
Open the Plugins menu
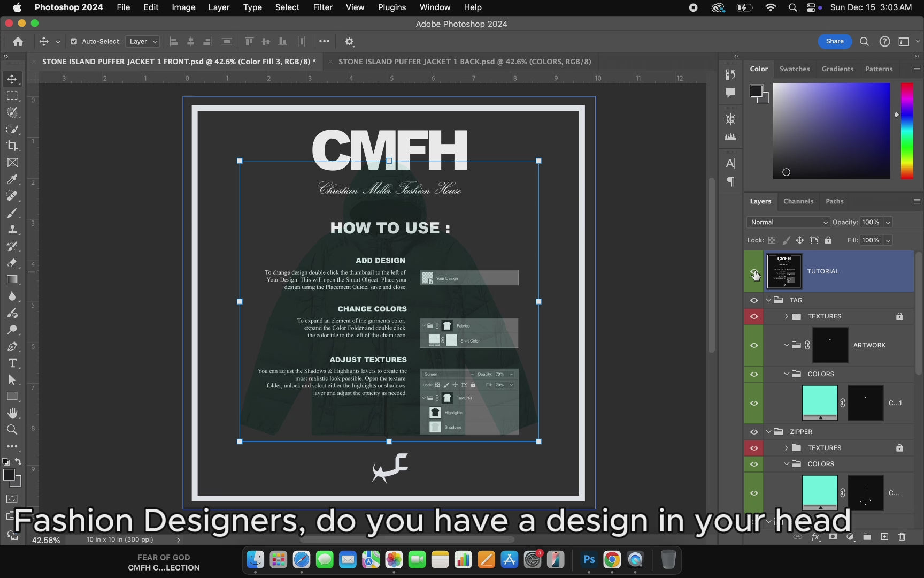(x=391, y=7)
